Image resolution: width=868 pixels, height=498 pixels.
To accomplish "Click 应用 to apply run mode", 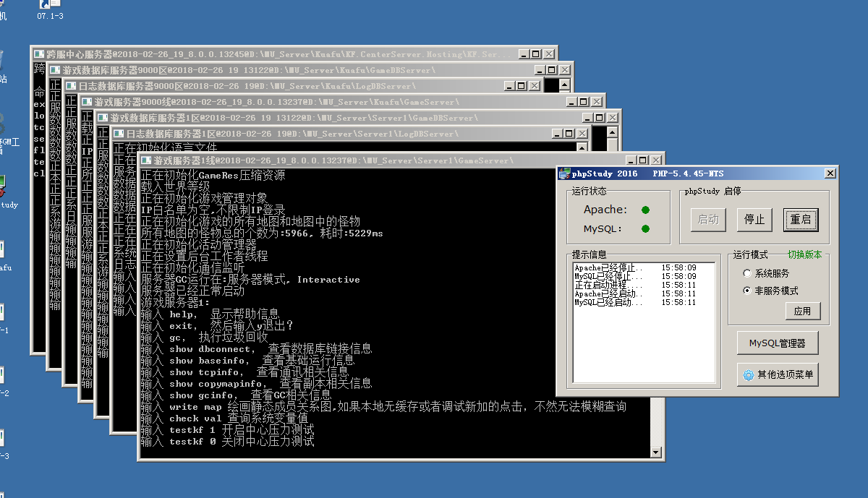I will coord(802,312).
